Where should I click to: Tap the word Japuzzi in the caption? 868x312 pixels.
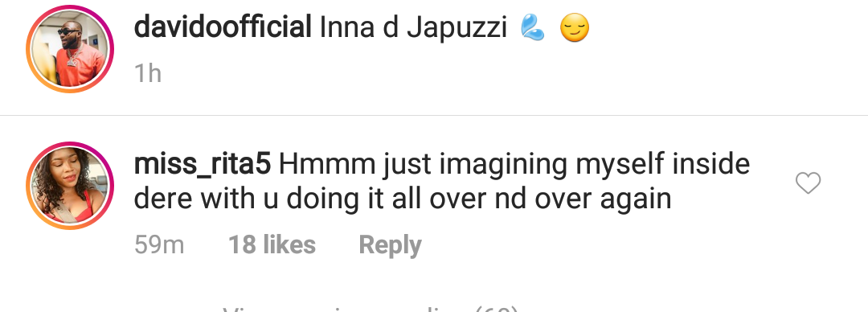457,28
